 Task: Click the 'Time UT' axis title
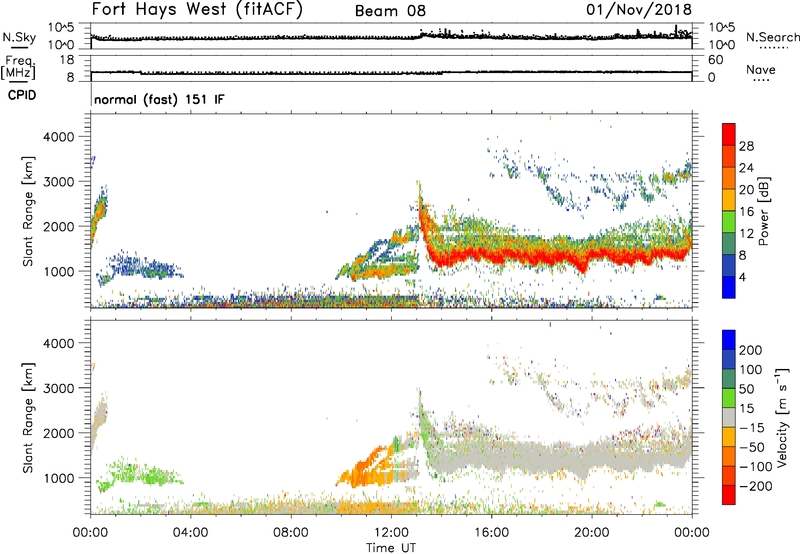coord(391,548)
